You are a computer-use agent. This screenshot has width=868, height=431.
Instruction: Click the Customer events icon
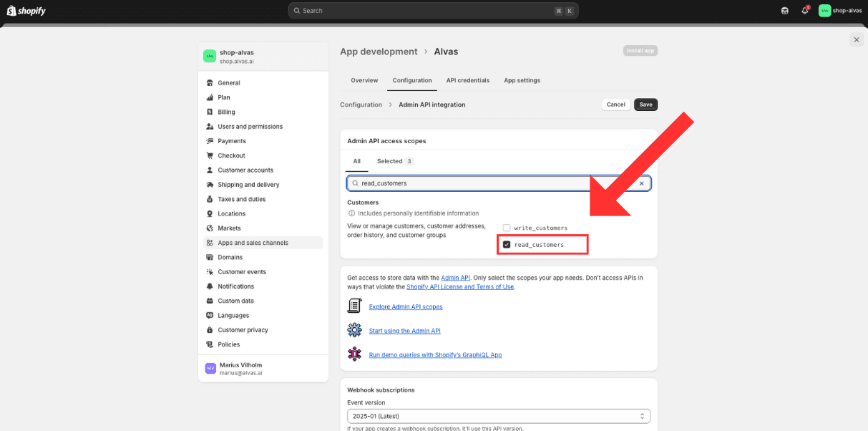210,272
